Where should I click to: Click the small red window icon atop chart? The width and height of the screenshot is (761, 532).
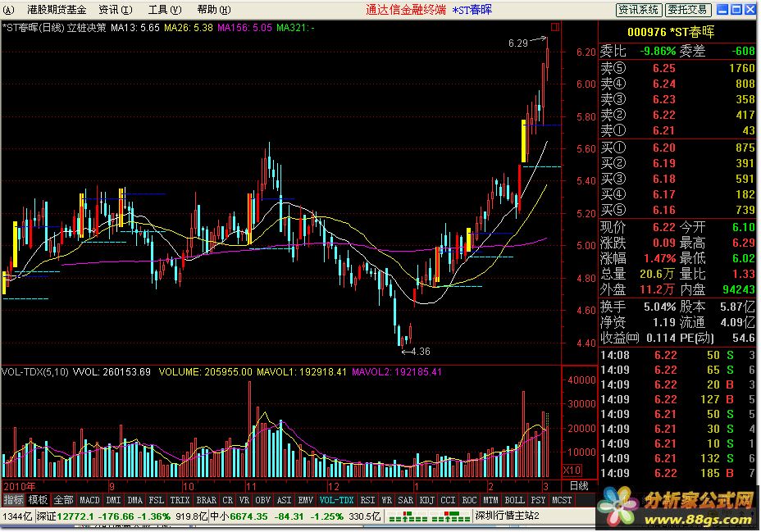pyautogui.click(x=555, y=27)
